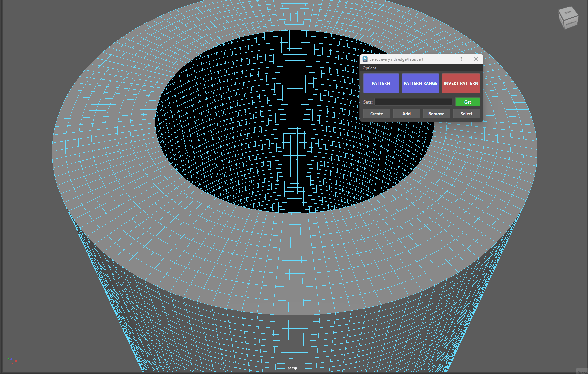Click the Select every nth edge/face/vert title bar

point(396,59)
